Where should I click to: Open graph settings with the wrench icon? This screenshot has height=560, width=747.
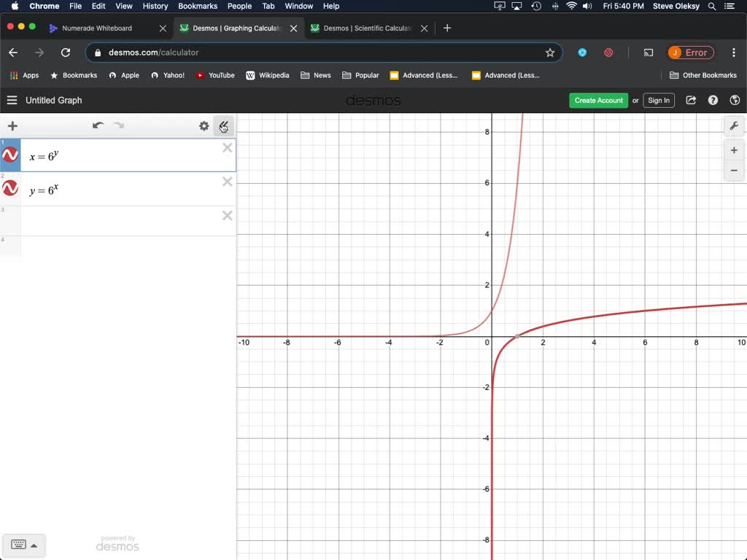[x=734, y=125]
